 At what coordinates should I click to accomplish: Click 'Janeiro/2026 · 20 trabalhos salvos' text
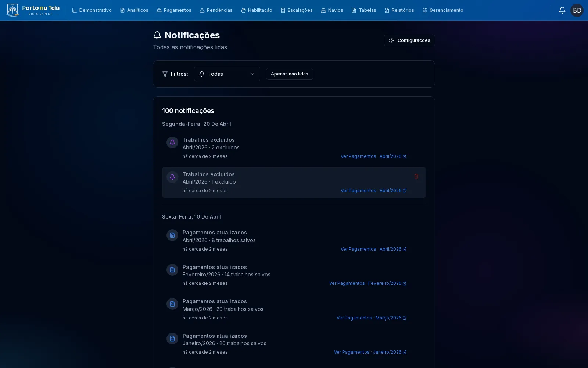[225, 343]
